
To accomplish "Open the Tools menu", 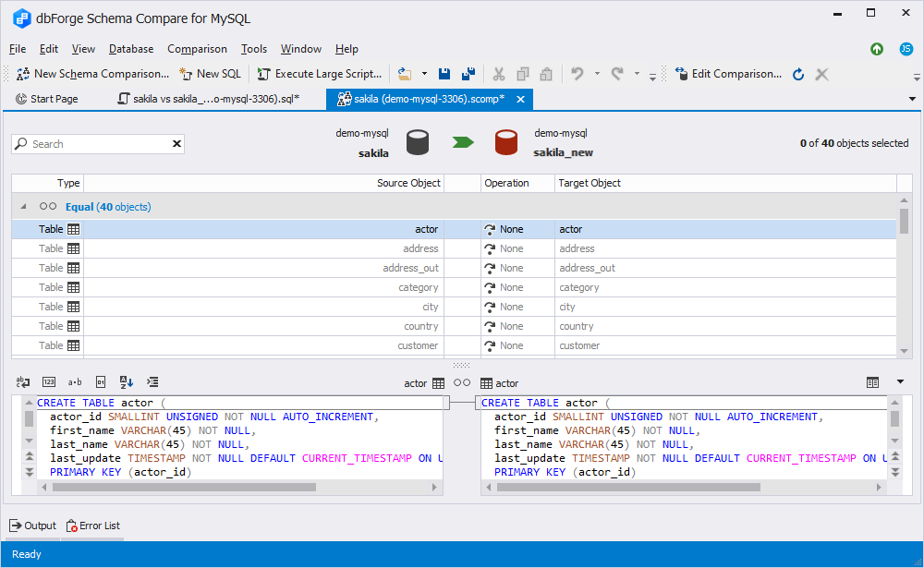I will [x=254, y=49].
